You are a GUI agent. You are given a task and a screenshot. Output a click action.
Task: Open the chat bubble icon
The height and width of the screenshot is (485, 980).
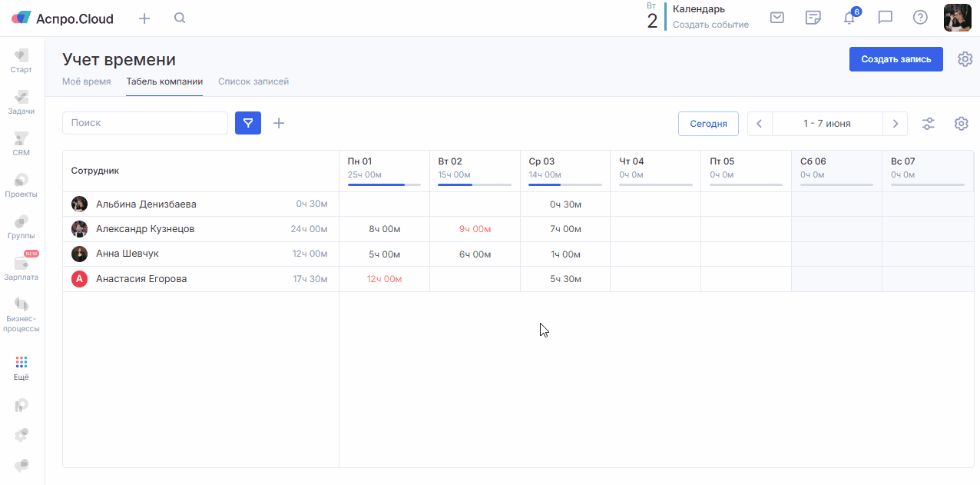point(885,18)
